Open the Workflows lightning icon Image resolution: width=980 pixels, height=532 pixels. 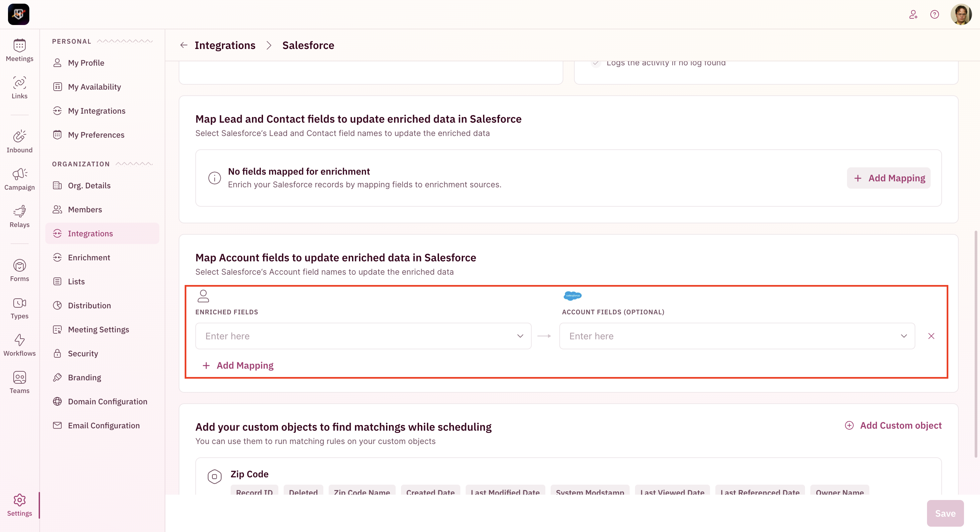[19, 345]
